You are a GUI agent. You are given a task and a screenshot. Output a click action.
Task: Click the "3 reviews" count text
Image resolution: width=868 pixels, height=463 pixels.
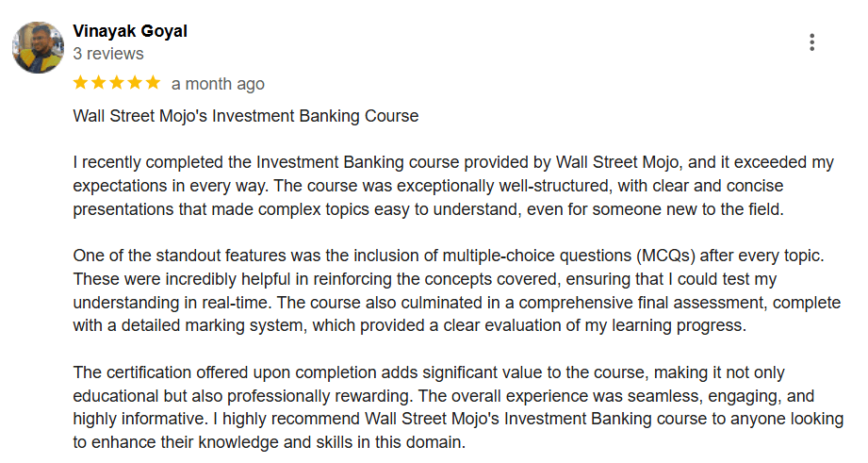(108, 54)
